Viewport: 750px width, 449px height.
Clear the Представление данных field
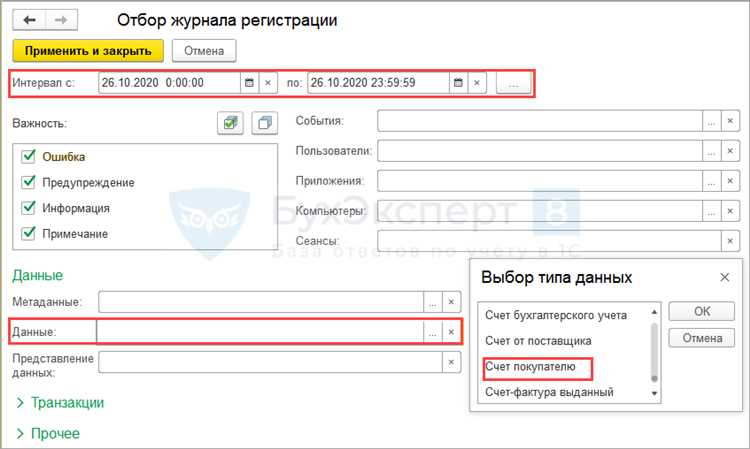pos(451,362)
